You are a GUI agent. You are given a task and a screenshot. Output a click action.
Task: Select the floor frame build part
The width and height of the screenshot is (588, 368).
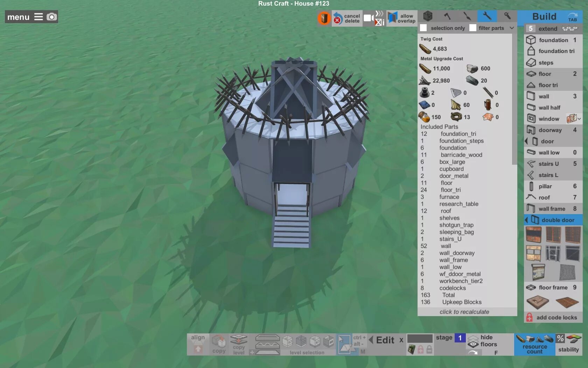553,287
